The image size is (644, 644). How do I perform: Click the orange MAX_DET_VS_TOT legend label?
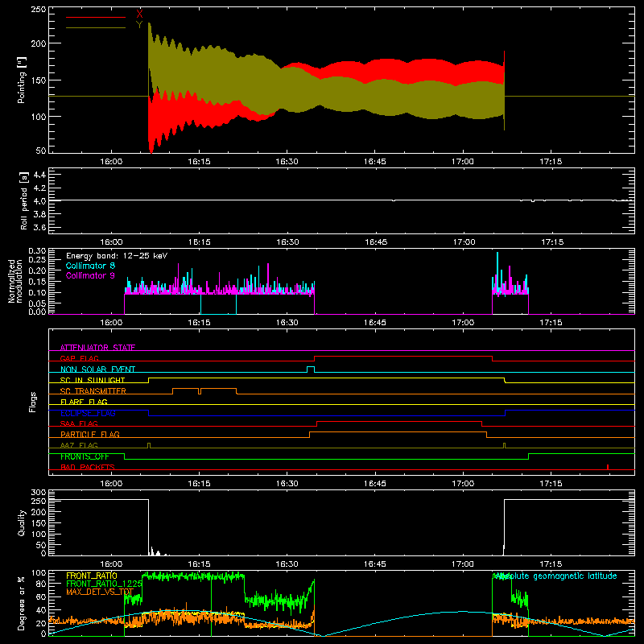(x=100, y=592)
